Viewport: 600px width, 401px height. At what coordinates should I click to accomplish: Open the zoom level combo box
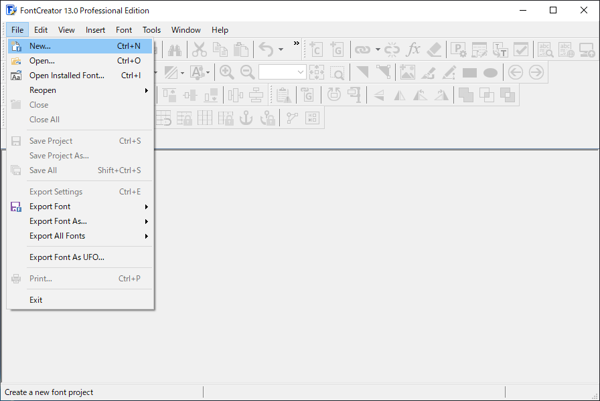pos(282,72)
